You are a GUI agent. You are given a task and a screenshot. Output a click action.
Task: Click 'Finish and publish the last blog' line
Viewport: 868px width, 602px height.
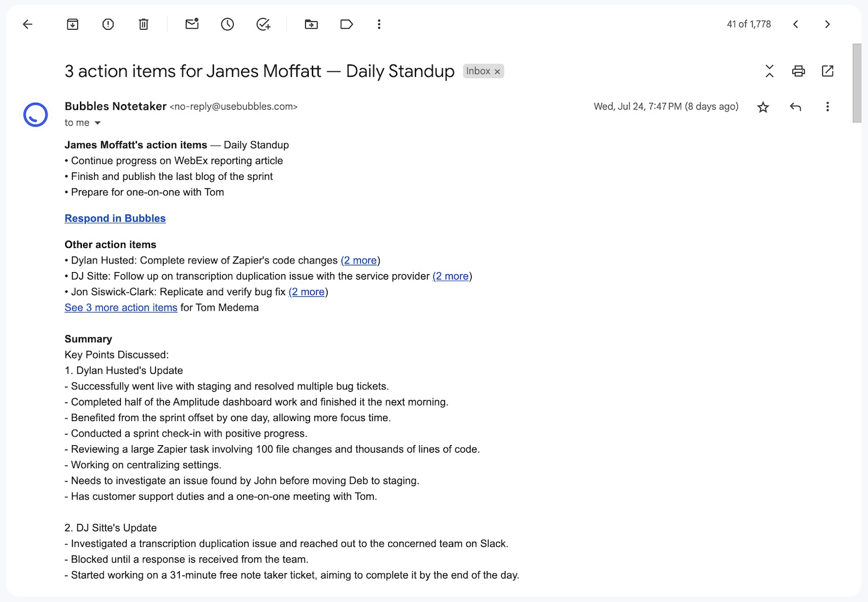172,176
